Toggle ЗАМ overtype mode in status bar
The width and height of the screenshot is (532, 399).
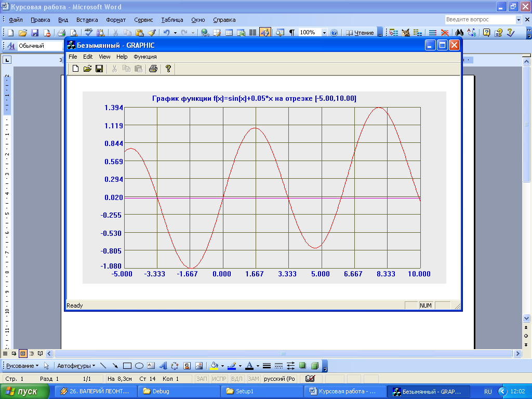tap(253, 379)
